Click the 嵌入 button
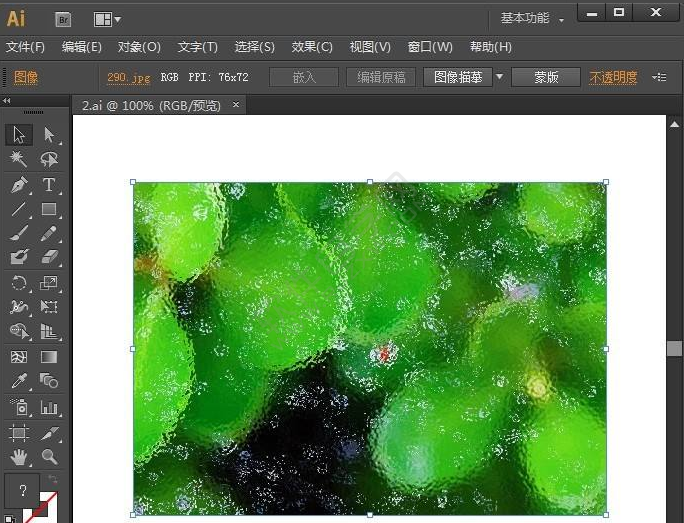This screenshot has height=523, width=684. (304, 77)
